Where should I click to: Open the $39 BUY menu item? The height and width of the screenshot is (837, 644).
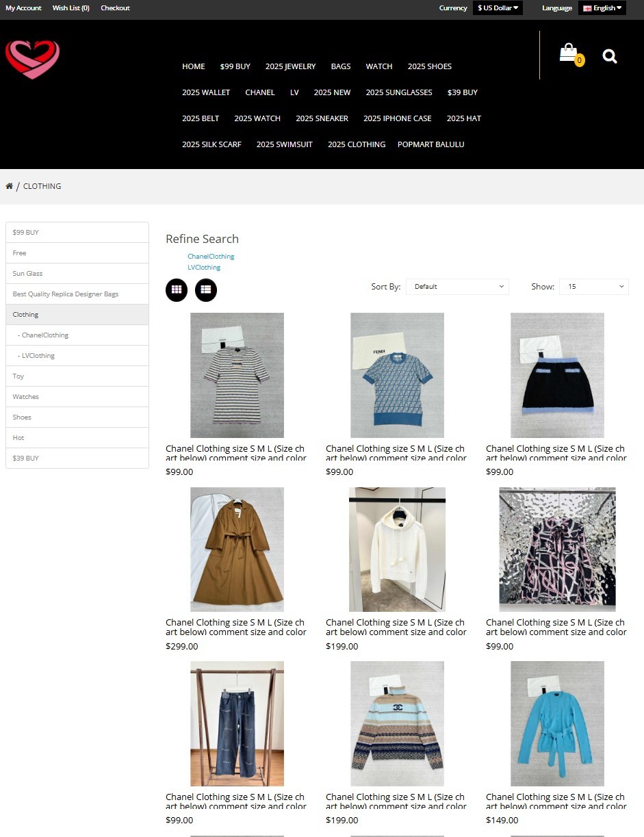tap(463, 92)
